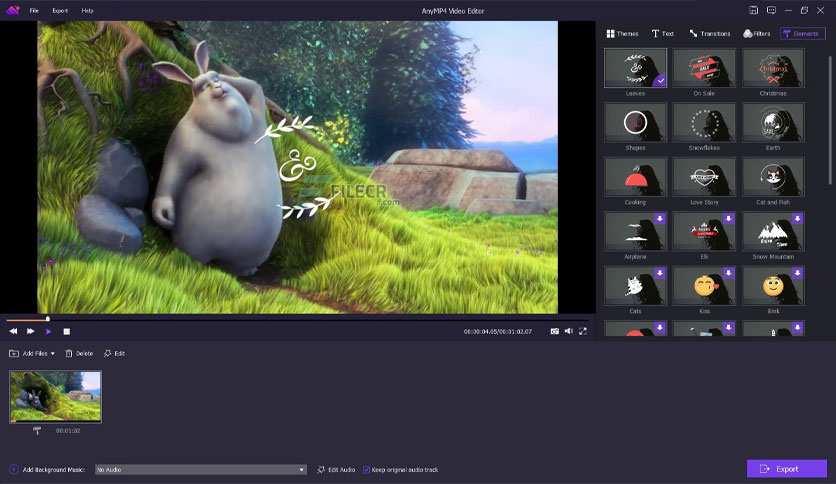836x484 pixels.
Task: Click the rewind playback button
Action: point(13,331)
